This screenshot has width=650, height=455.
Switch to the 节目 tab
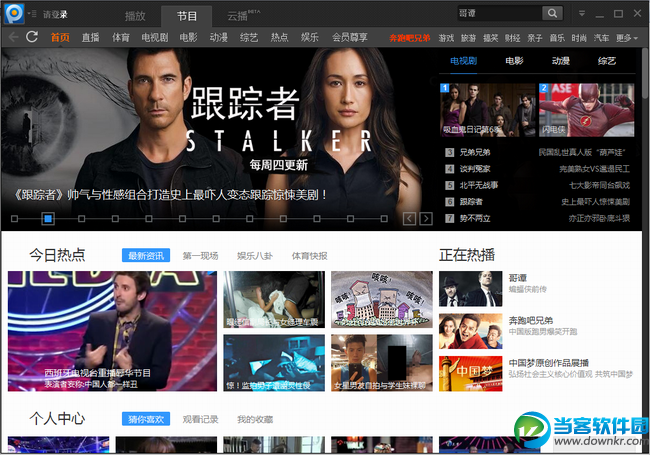(187, 16)
